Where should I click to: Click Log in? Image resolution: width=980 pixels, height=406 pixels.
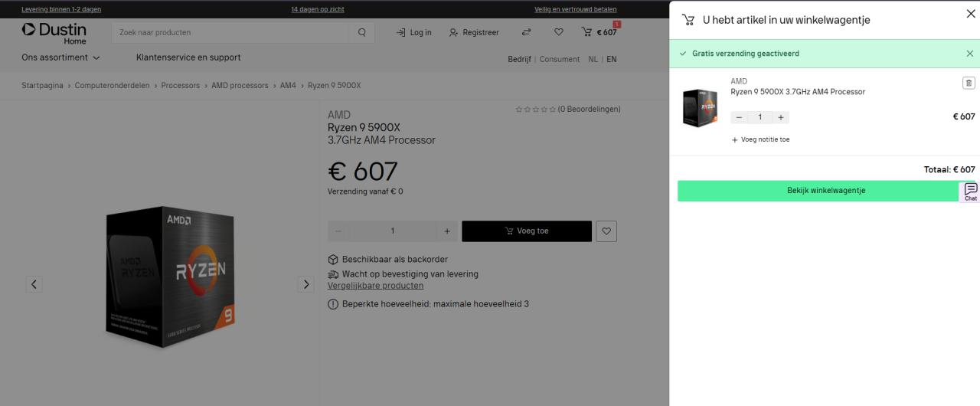(x=413, y=32)
